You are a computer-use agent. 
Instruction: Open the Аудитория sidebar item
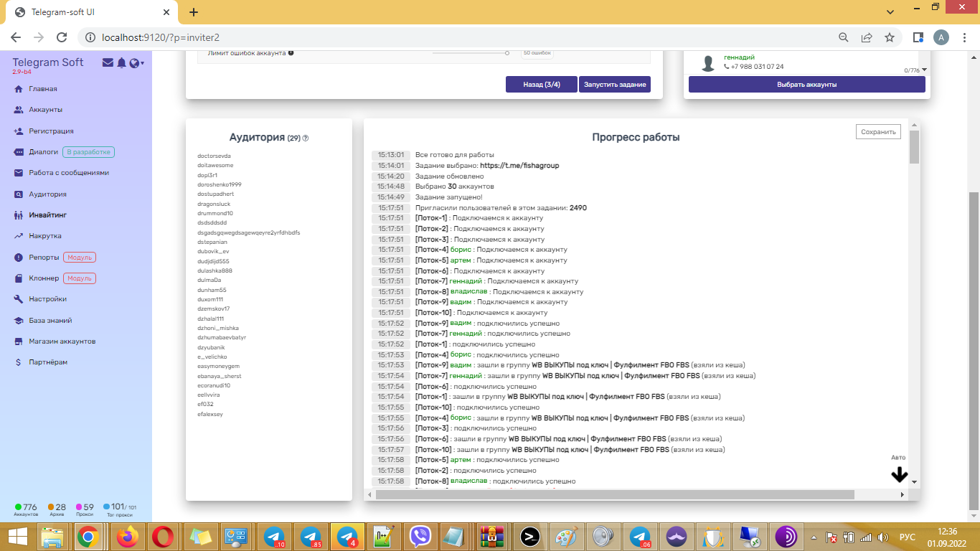pyautogui.click(x=47, y=194)
